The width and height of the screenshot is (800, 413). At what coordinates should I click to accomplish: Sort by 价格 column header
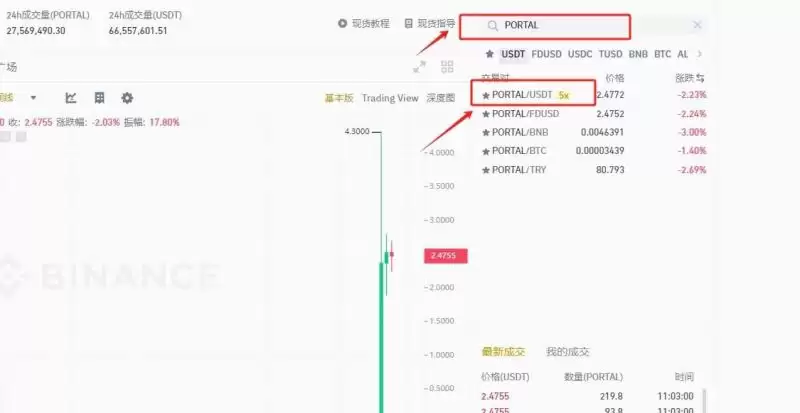point(614,78)
